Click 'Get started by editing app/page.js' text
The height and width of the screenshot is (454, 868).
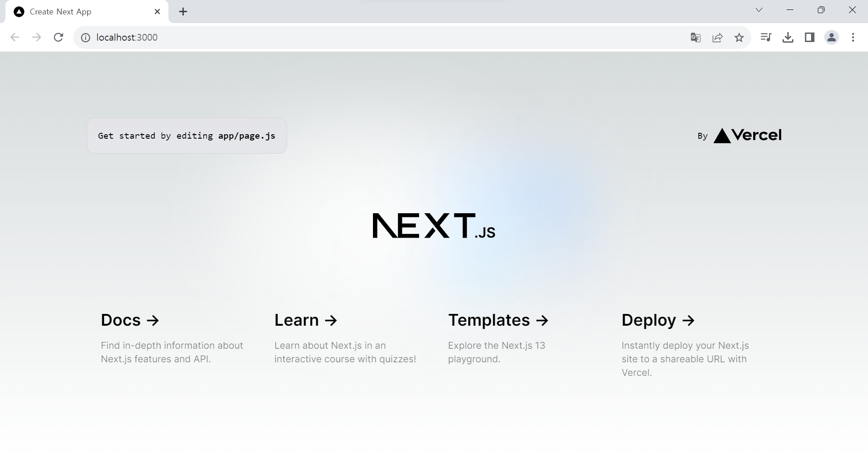187,136
